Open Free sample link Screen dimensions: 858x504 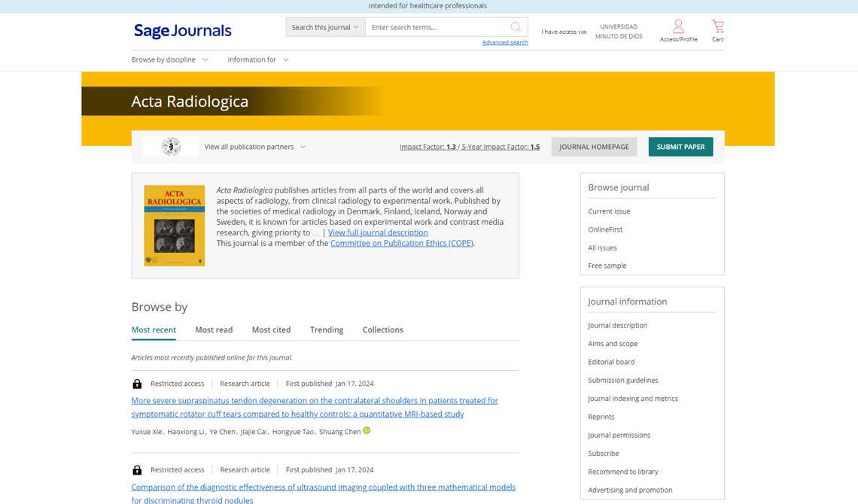click(x=607, y=266)
